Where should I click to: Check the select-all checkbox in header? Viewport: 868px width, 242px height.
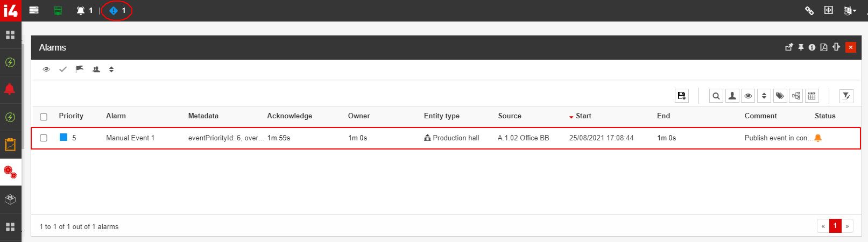[44, 117]
